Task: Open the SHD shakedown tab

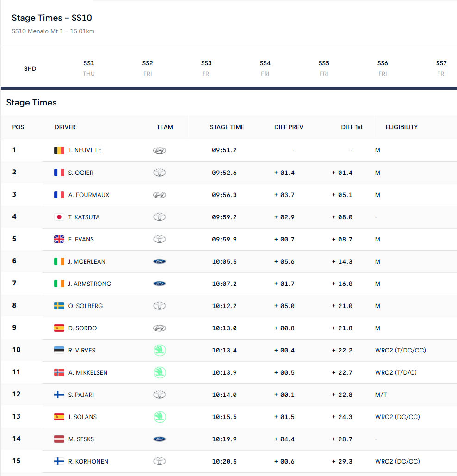Action: pyautogui.click(x=30, y=68)
